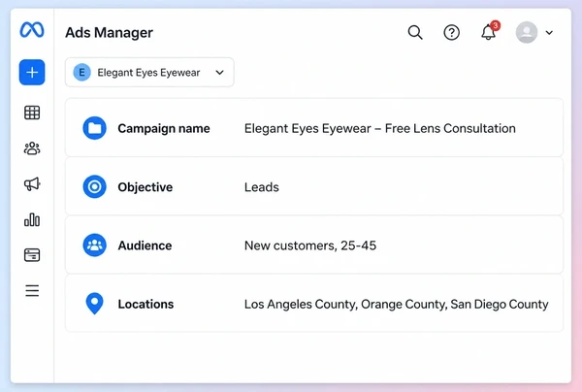Open the help question mark icon
The image size is (582, 392).
tap(451, 33)
